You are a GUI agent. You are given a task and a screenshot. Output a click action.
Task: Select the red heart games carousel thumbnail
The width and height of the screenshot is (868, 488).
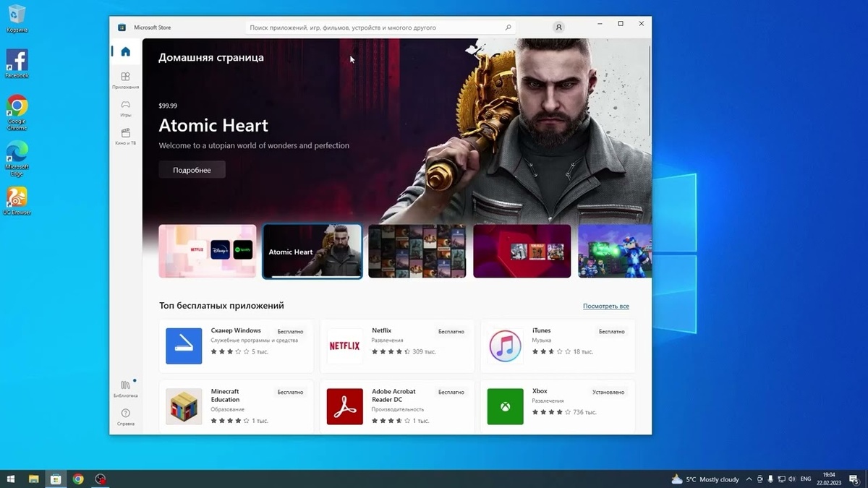522,251
